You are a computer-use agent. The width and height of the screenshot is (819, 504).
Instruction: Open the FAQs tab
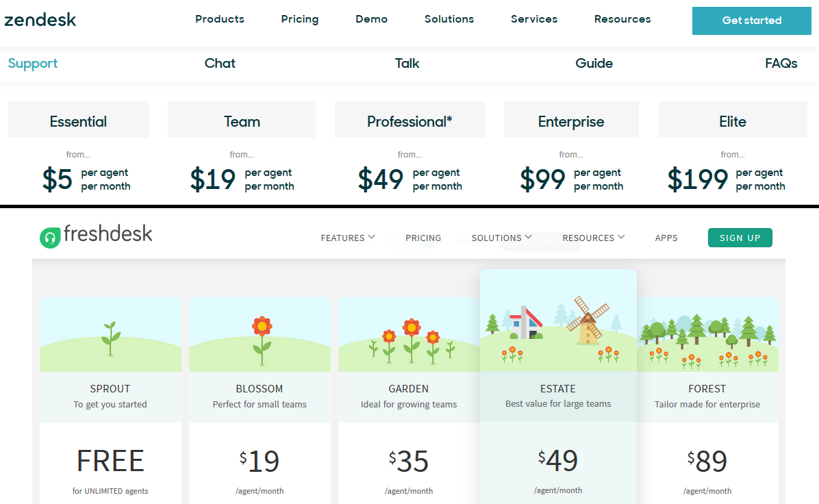(x=781, y=63)
